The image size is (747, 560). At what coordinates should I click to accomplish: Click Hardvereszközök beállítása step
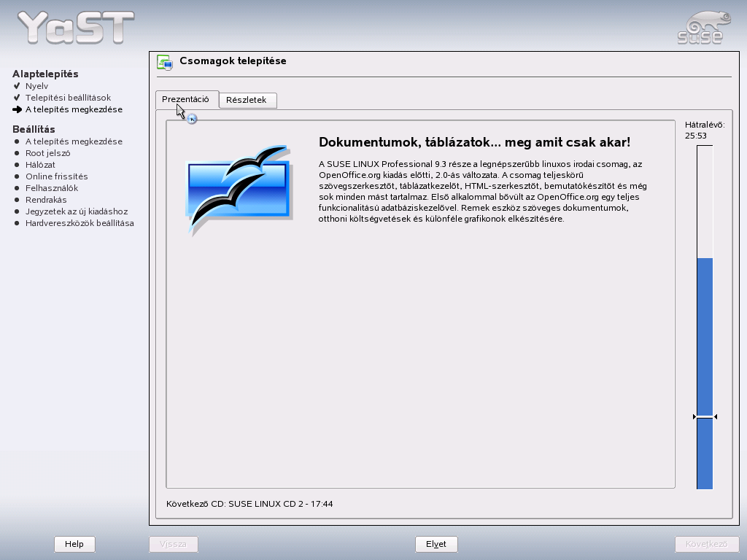click(80, 223)
